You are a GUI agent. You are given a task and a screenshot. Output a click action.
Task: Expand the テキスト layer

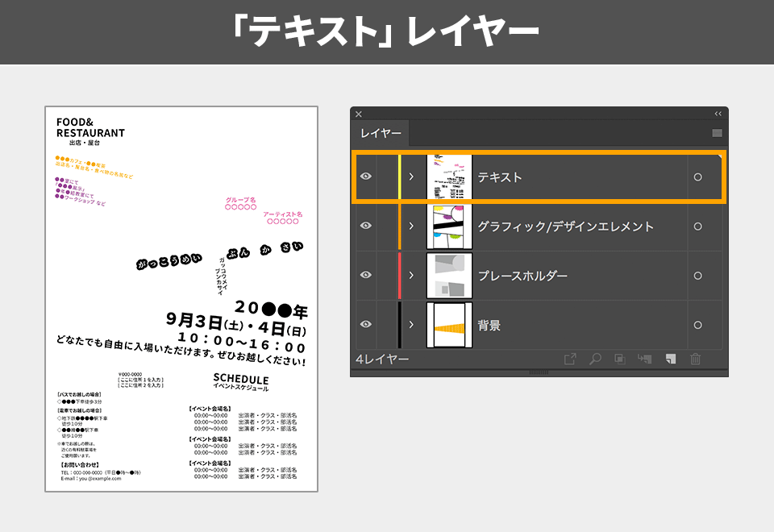(x=411, y=177)
